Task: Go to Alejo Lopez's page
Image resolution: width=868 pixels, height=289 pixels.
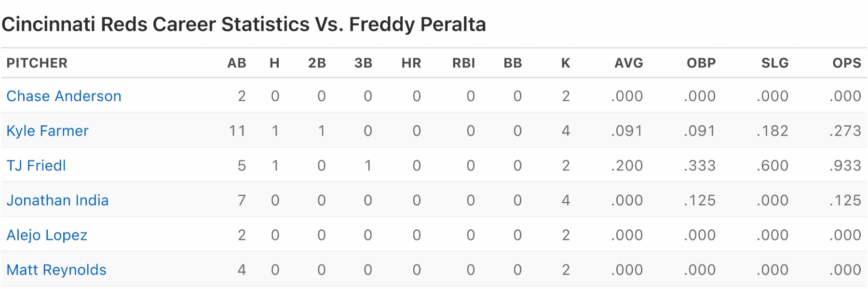Action: pos(47,235)
